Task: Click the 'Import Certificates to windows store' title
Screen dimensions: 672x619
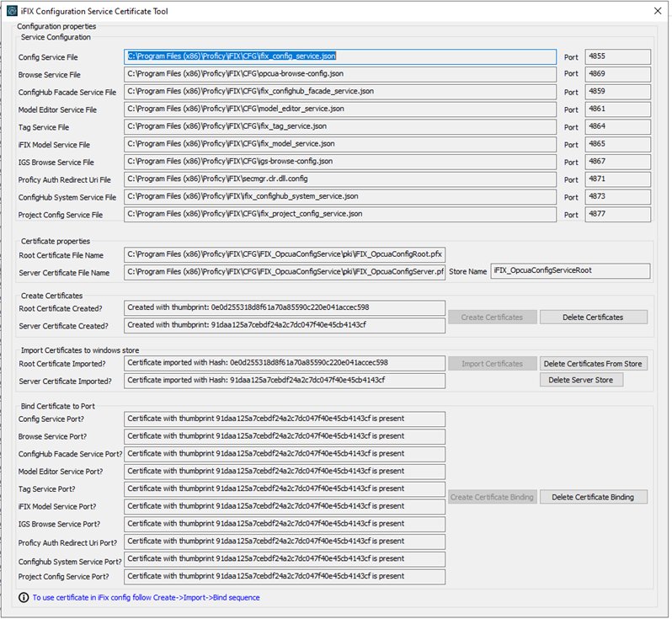Action: pos(80,350)
